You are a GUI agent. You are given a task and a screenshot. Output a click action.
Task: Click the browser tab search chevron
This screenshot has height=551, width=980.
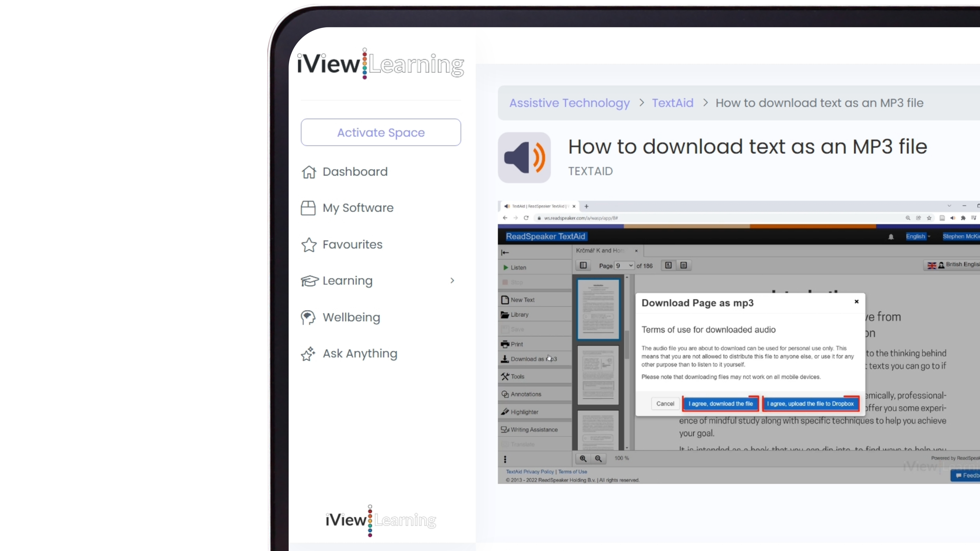pos(949,206)
